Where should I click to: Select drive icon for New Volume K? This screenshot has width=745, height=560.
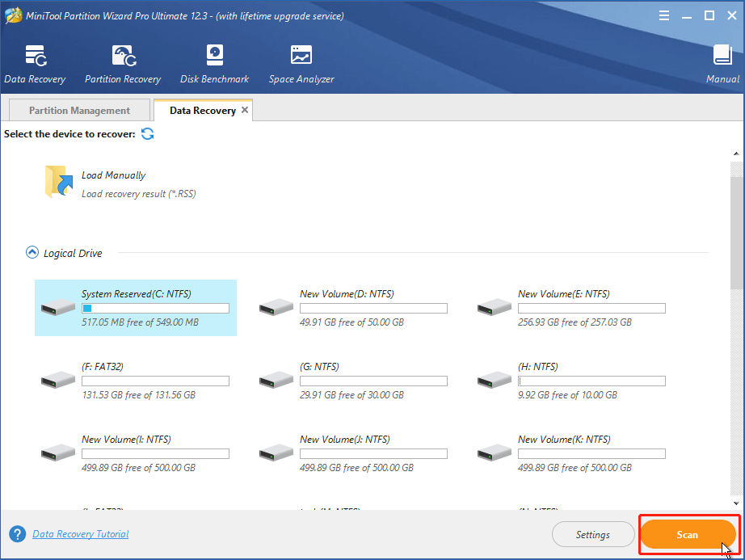pyautogui.click(x=495, y=453)
